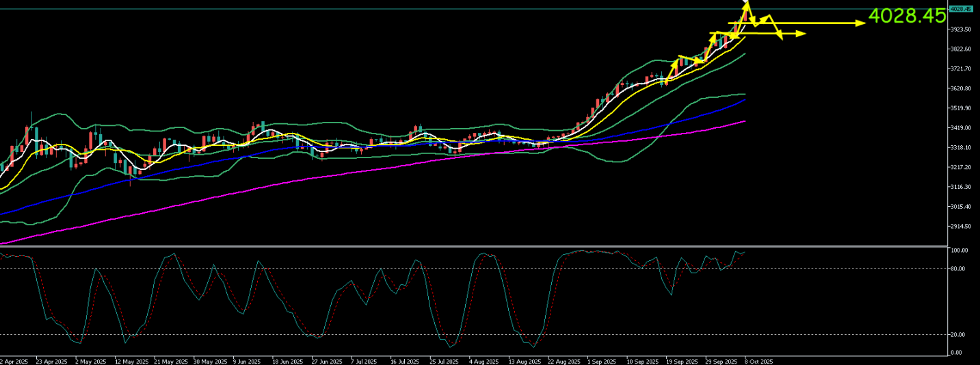Click the green 4028.45 price text label
Viewport: 980px width, 365px height.
(907, 16)
